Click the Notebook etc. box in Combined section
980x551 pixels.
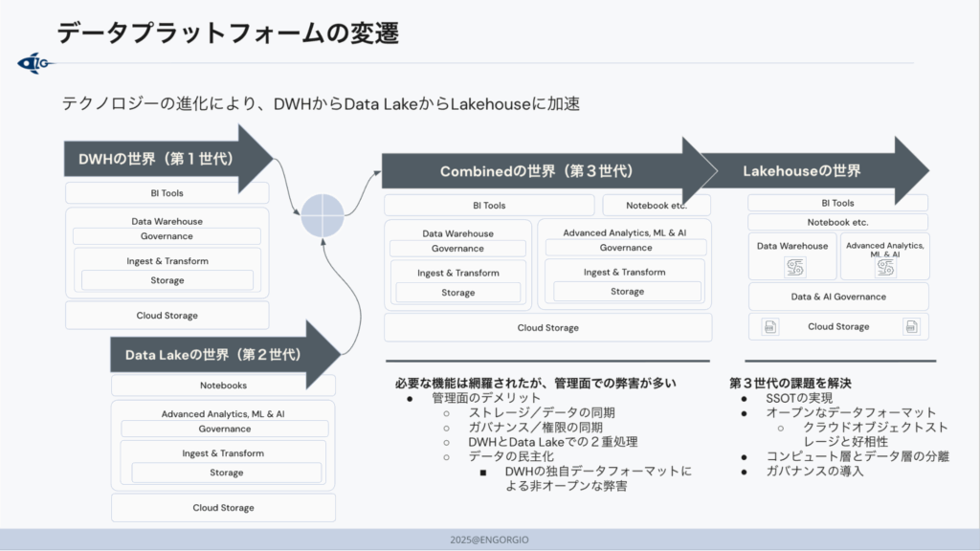[x=656, y=206]
